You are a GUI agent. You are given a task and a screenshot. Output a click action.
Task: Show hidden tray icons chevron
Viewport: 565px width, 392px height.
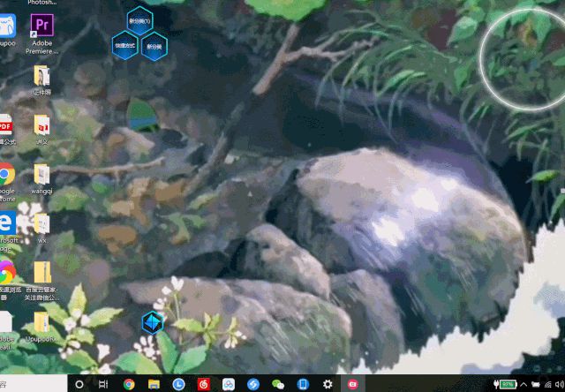[524, 384]
